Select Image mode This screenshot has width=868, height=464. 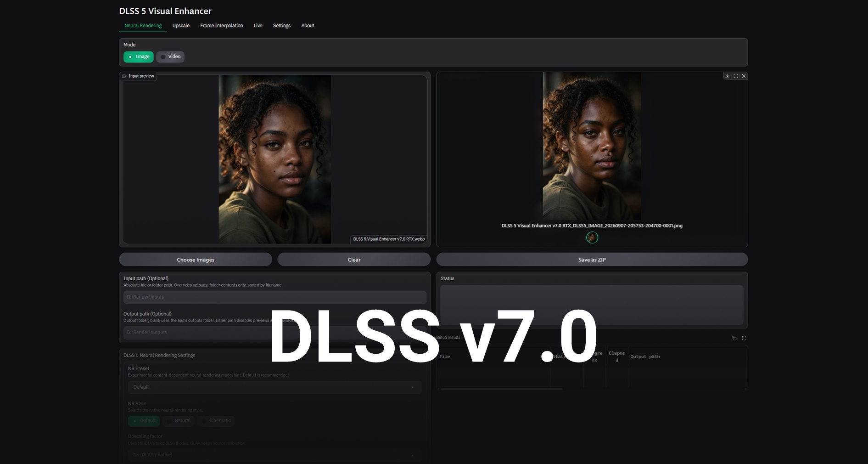(139, 57)
